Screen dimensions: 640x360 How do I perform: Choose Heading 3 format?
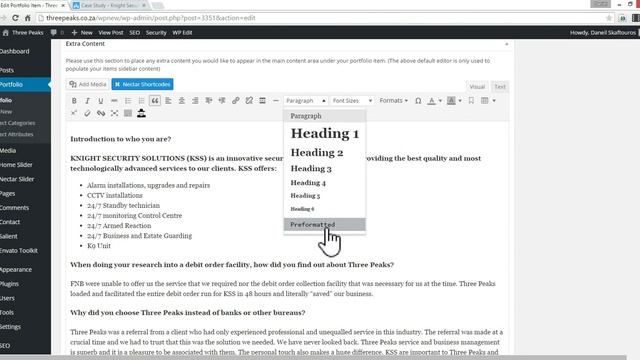pyautogui.click(x=324, y=169)
